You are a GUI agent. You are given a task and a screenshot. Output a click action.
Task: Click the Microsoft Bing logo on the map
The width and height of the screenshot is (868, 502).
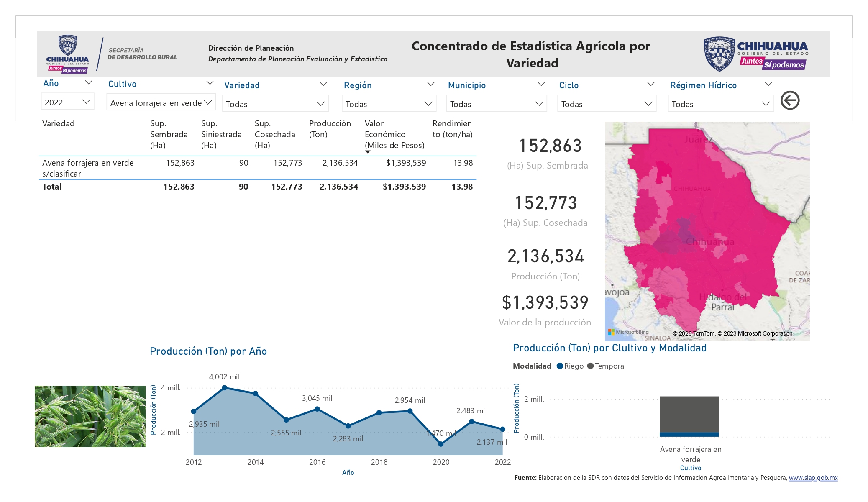[628, 332]
